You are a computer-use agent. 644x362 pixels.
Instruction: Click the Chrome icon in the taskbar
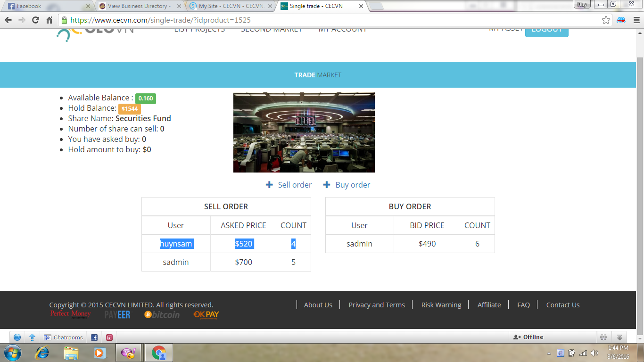click(x=159, y=353)
